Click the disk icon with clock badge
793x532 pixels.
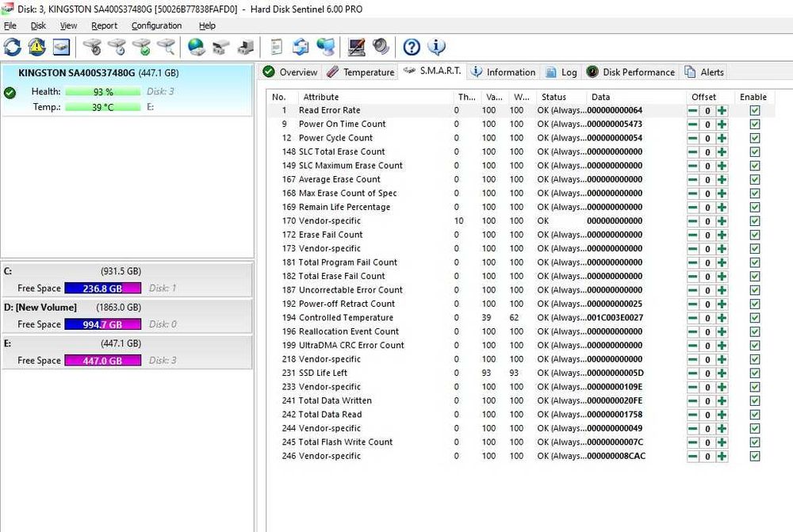[117, 47]
